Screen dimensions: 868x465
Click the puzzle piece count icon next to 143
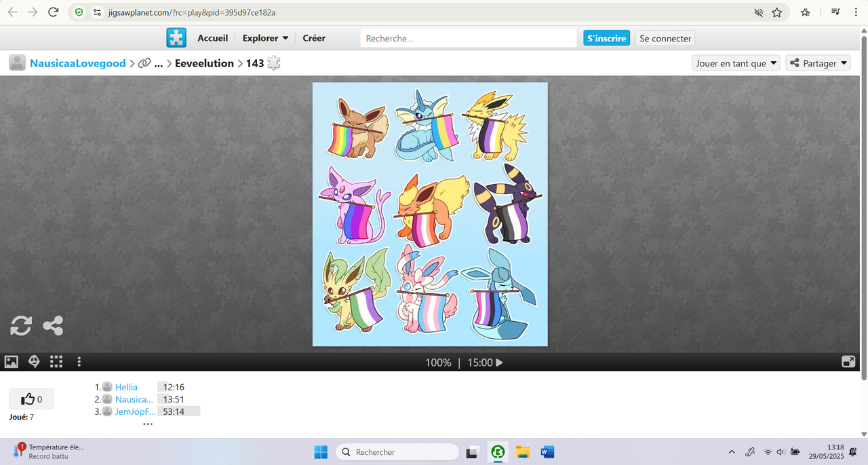pyautogui.click(x=273, y=63)
